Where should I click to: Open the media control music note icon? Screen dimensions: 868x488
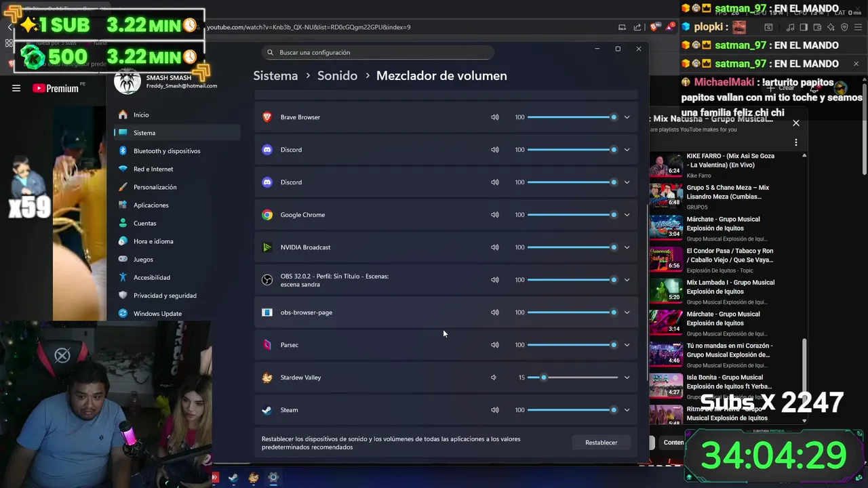click(790, 27)
